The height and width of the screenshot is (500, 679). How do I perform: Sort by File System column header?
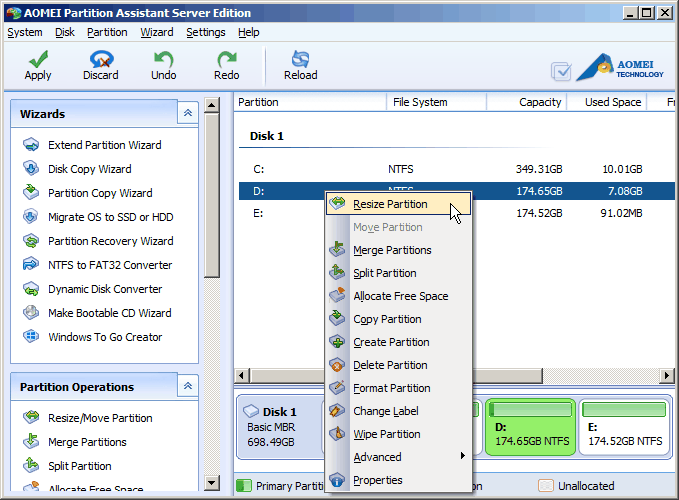(436, 102)
